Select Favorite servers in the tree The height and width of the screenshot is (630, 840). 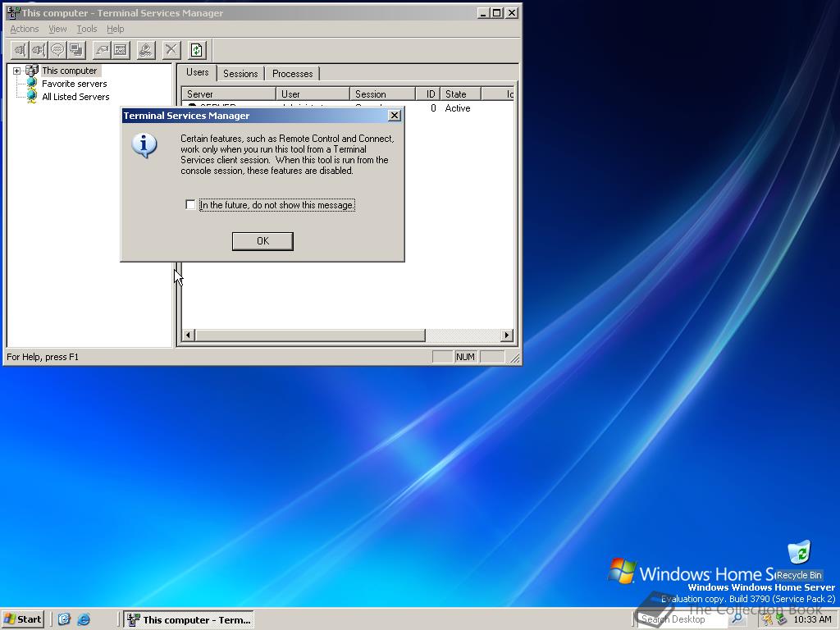pyautogui.click(x=74, y=84)
